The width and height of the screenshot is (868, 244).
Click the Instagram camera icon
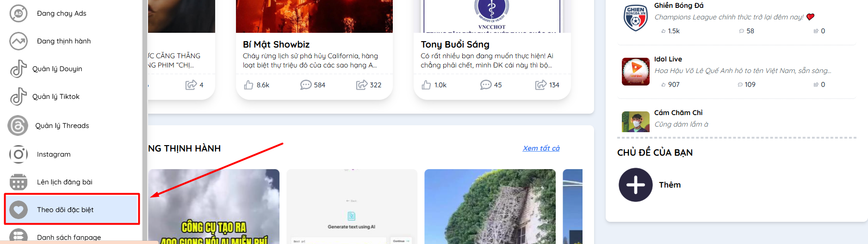pyautogui.click(x=19, y=154)
